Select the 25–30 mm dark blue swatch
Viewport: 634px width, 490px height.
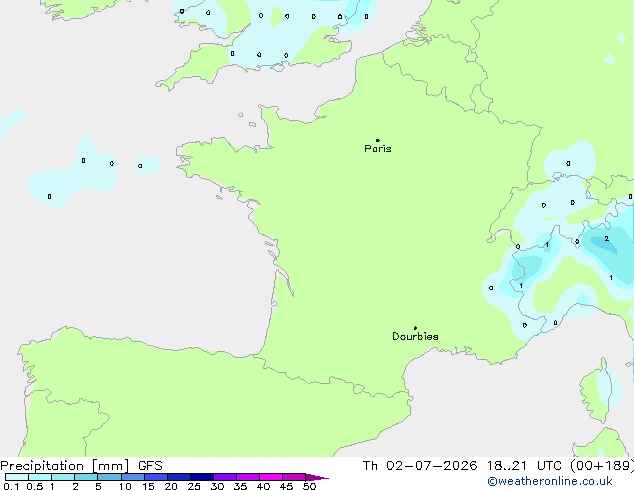(202, 477)
